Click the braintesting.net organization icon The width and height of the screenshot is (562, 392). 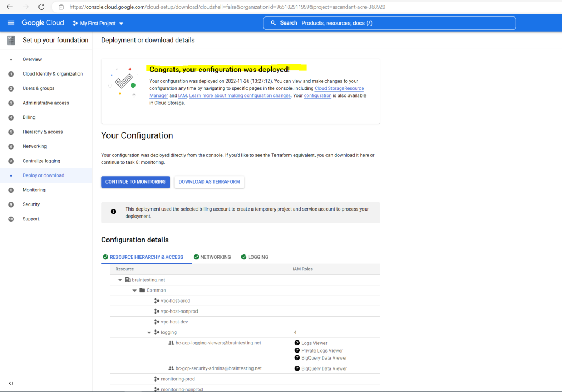pyautogui.click(x=127, y=280)
